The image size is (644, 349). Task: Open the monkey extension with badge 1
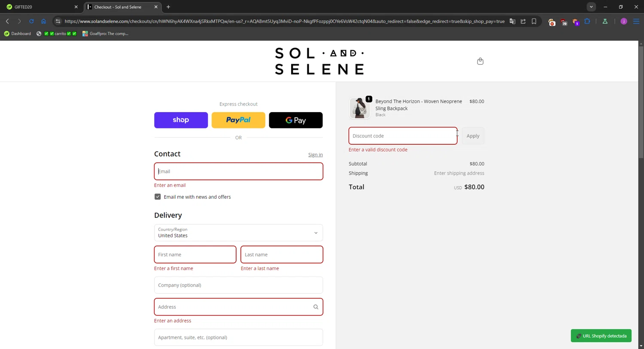576,21
